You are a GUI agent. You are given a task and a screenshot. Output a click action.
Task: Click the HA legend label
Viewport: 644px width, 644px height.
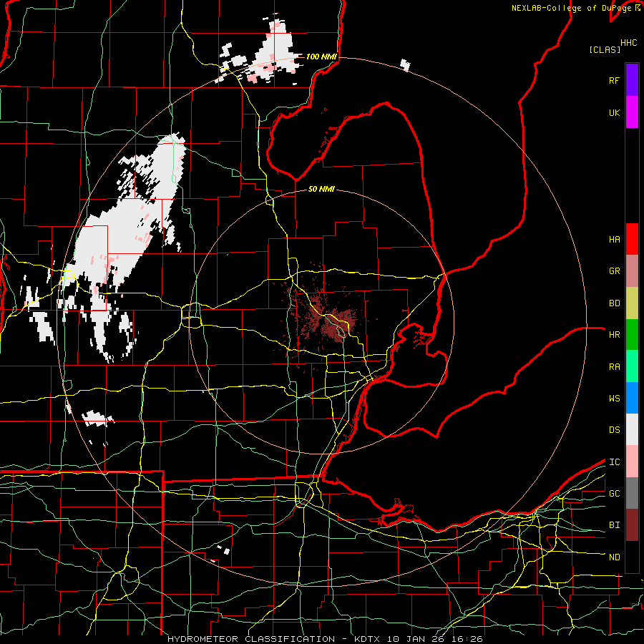614,239
